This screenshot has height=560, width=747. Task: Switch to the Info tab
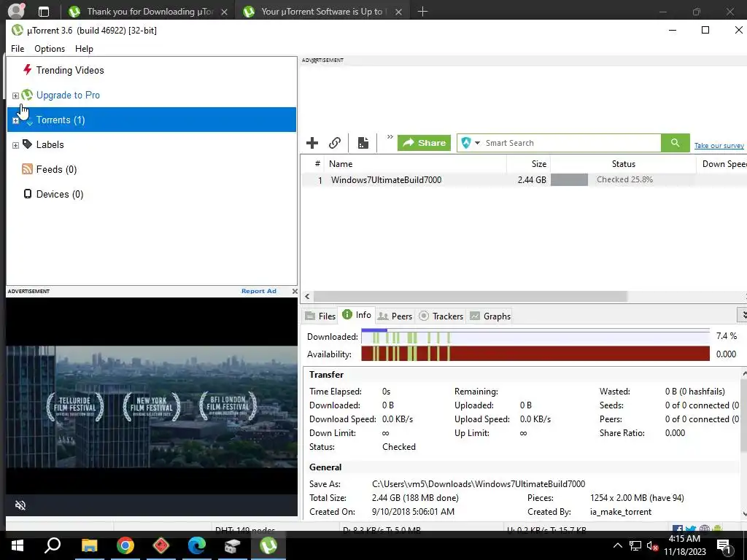(x=357, y=315)
